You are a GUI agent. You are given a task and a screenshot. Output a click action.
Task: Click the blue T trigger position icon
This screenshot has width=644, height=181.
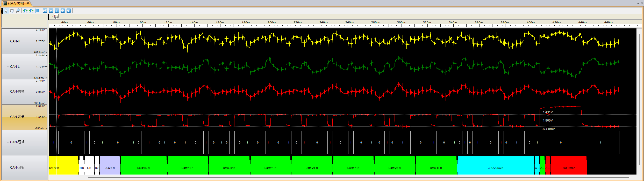point(57,11)
